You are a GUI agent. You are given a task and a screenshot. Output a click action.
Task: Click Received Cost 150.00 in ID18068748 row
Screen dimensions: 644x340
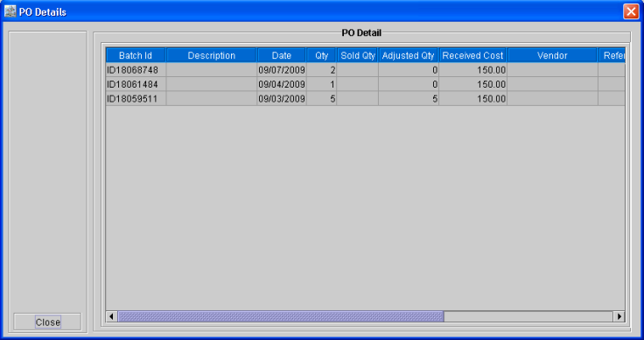pyautogui.click(x=472, y=70)
